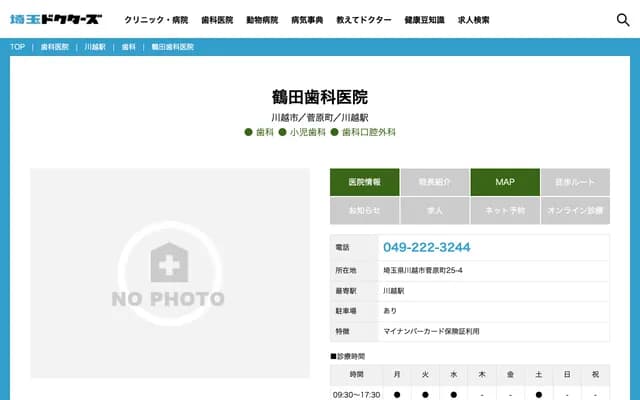Call phone number 049-222-3244
This screenshot has width=640, height=400.
coord(427,247)
